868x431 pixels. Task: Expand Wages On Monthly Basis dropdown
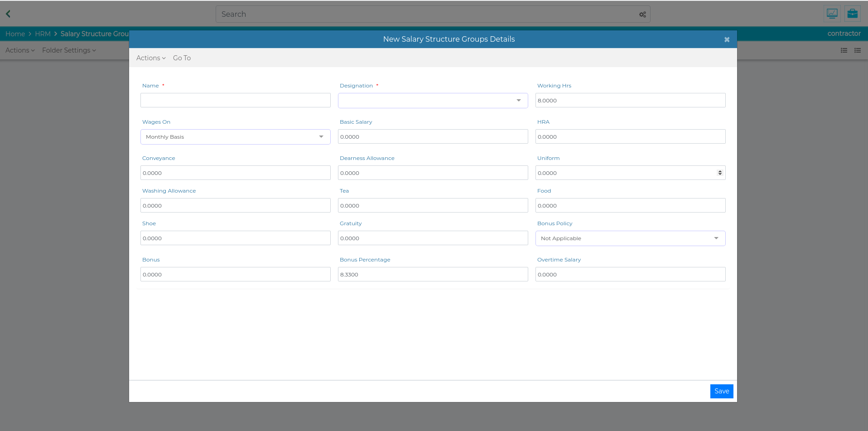pyautogui.click(x=236, y=137)
